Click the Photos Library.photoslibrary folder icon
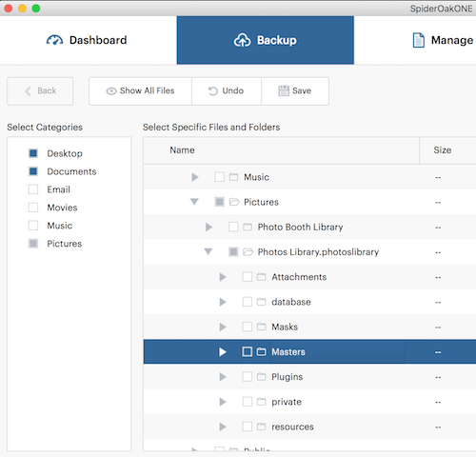 tap(248, 251)
